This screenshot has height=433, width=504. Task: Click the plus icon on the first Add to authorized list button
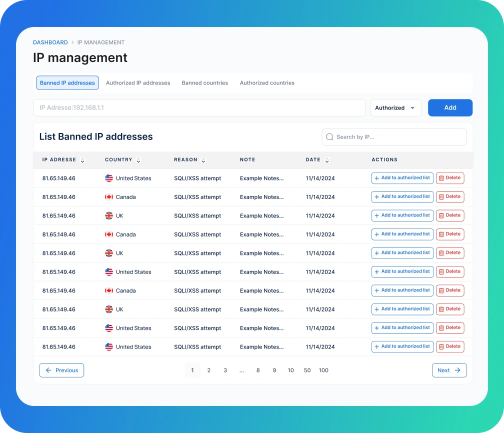coord(375,178)
